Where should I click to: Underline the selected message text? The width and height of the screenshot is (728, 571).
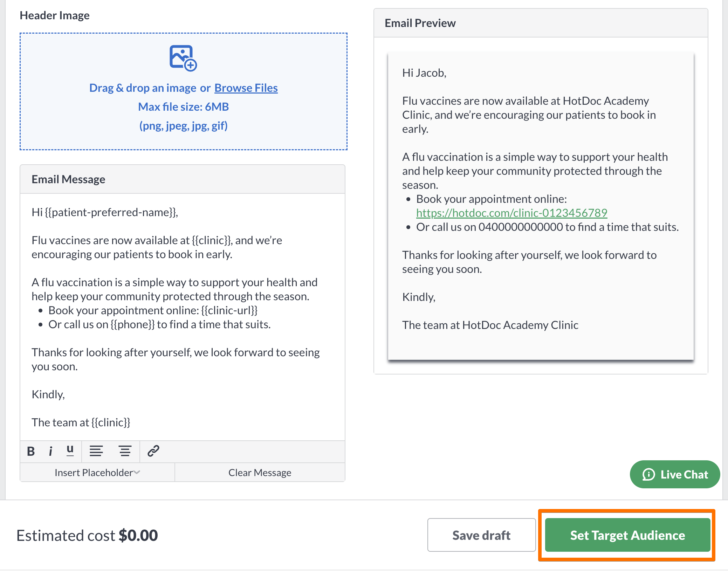[x=70, y=451]
